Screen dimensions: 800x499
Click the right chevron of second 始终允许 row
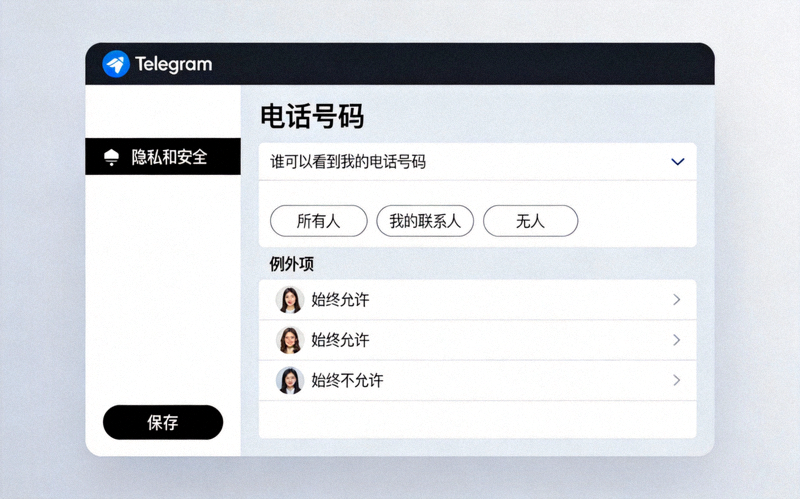(677, 340)
